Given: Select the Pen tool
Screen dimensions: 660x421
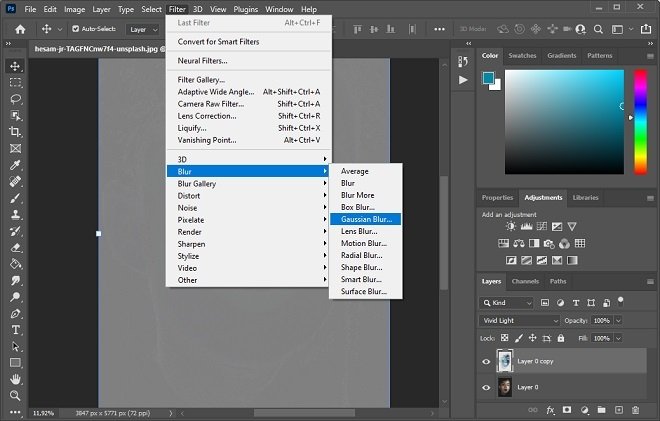Looking at the screenshot, I should point(15,313).
